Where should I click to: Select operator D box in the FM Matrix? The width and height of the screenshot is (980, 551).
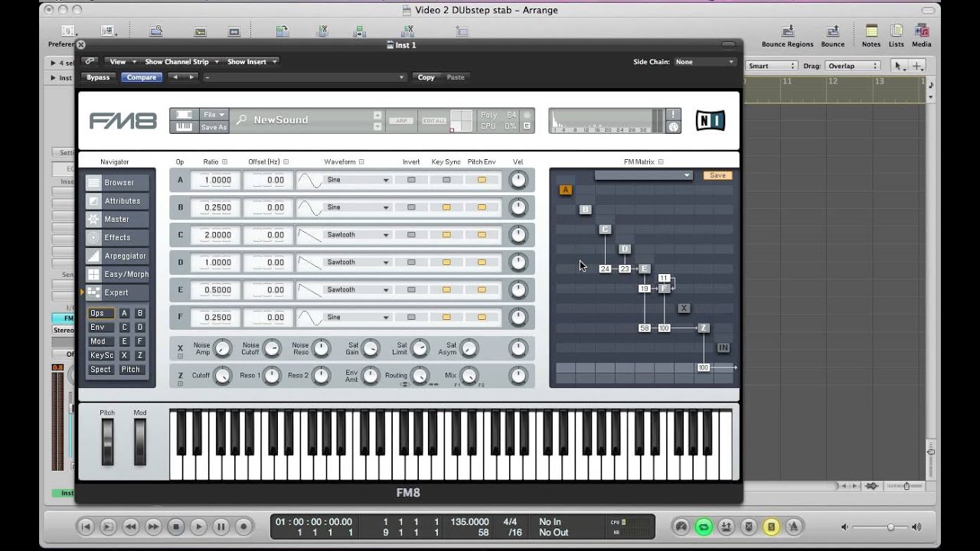click(625, 249)
